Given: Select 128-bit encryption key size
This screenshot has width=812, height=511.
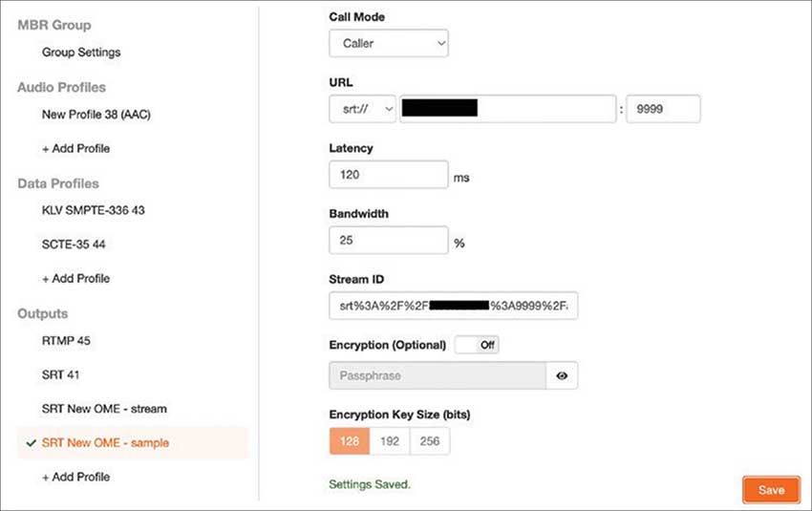Looking at the screenshot, I should click(x=349, y=441).
